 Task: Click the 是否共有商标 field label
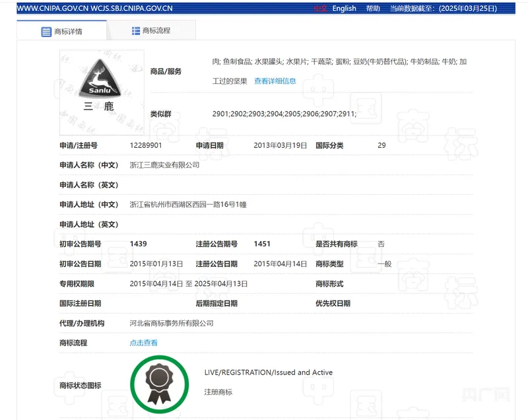pyautogui.click(x=337, y=244)
